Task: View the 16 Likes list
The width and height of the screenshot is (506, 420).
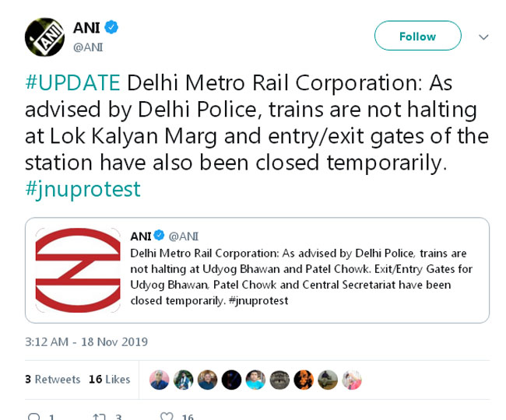Action: [110, 380]
